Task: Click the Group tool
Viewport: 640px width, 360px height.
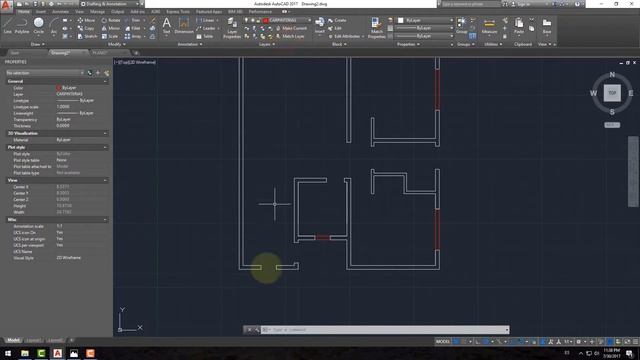Action: point(462,25)
